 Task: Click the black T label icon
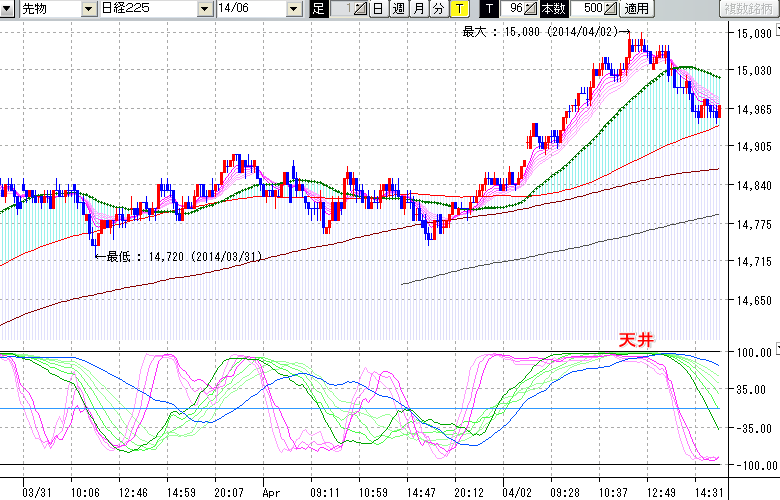[x=489, y=9]
